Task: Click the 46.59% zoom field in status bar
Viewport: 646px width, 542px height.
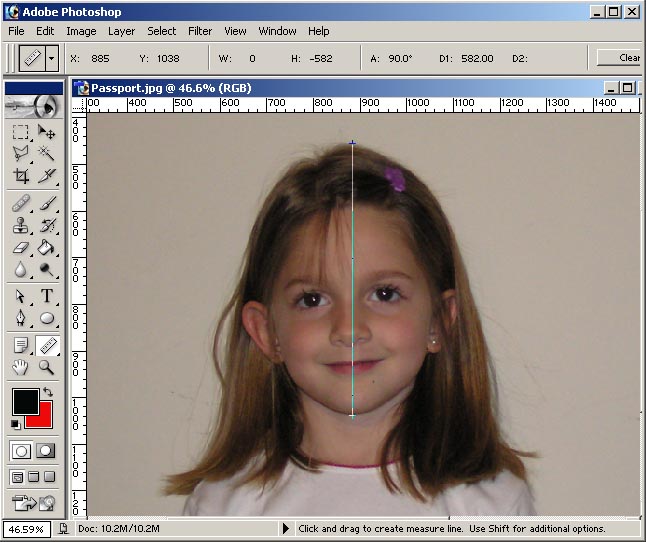Action: (26, 529)
